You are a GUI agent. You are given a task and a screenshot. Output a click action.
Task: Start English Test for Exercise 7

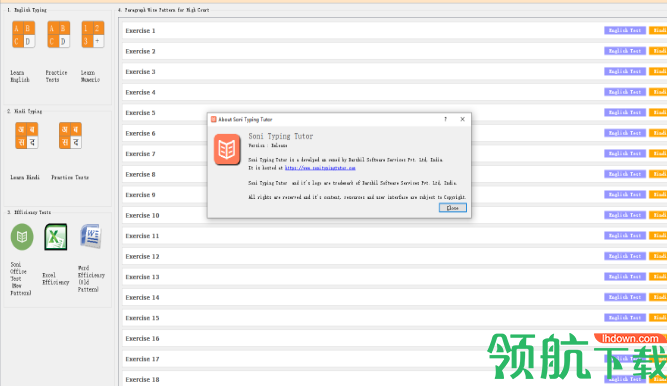625,154
